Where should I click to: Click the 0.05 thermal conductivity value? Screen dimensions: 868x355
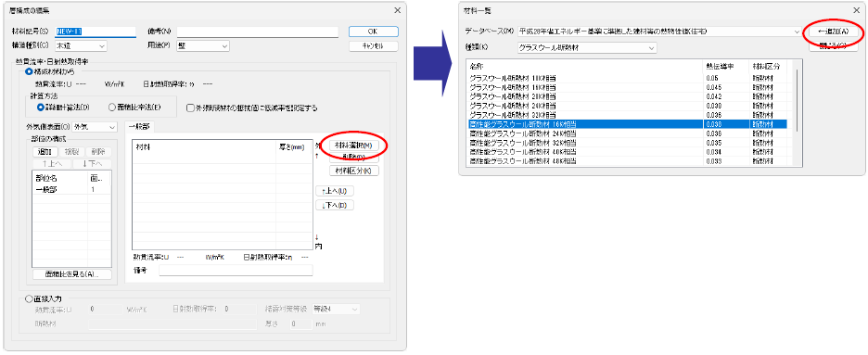coord(712,78)
